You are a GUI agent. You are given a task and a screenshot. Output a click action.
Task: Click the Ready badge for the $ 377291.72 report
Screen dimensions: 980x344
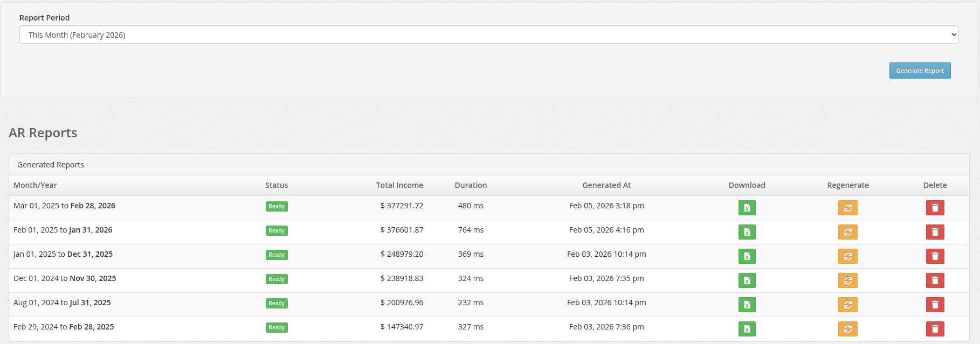277,206
